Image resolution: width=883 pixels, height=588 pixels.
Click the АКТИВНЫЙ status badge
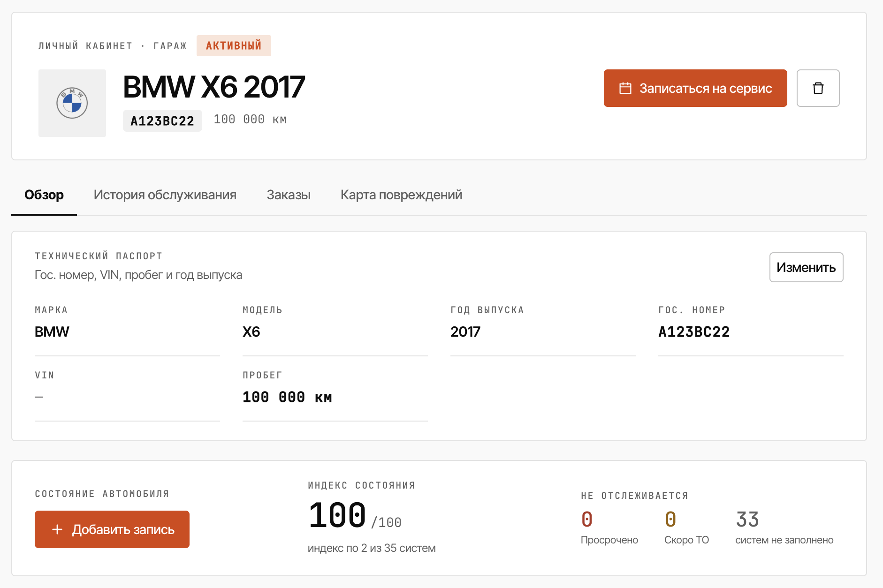click(234, 45)
